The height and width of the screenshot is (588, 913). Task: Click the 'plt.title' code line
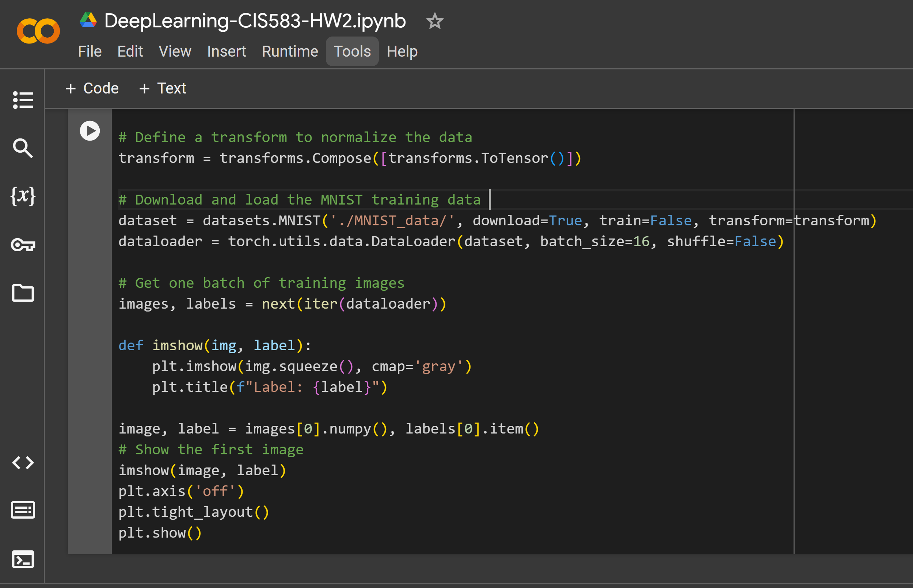[270, 387]
